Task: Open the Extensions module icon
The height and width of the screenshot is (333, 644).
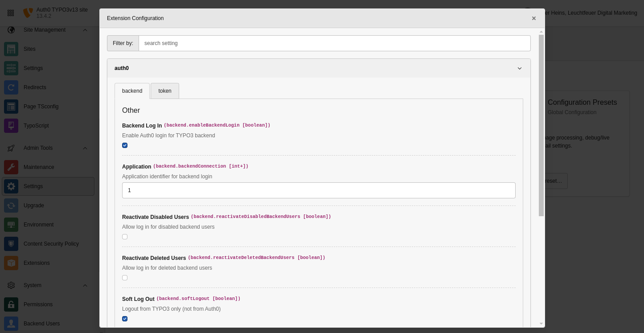Action: pyautogui.click(x=11, y=263)
